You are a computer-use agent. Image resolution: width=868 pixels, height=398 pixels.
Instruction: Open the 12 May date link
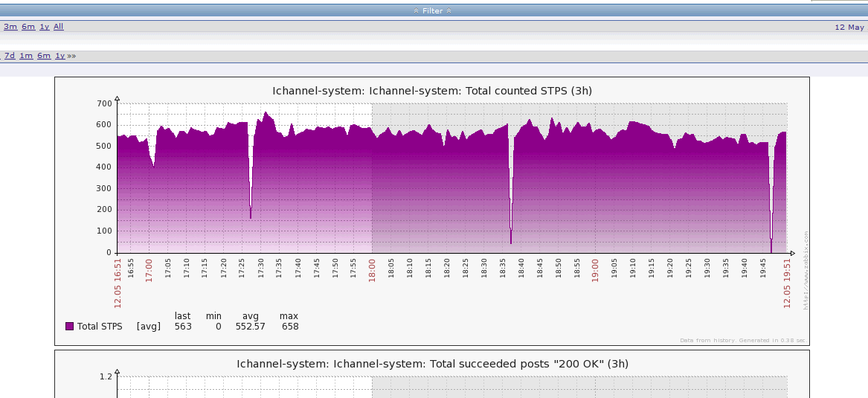click(x=849, y=28)
